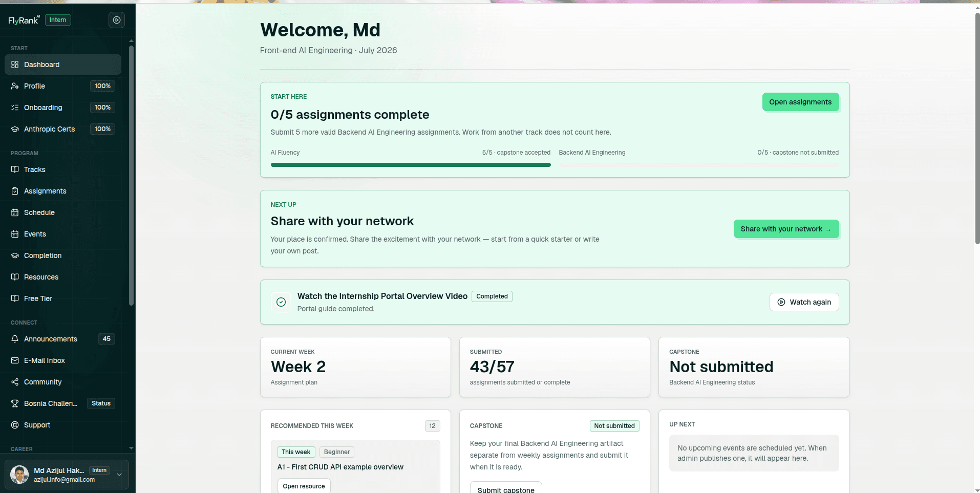Screen dimensions: 980x493
Task: Click the E-Mail Inbox envelope icon
Action: point(15,360)
